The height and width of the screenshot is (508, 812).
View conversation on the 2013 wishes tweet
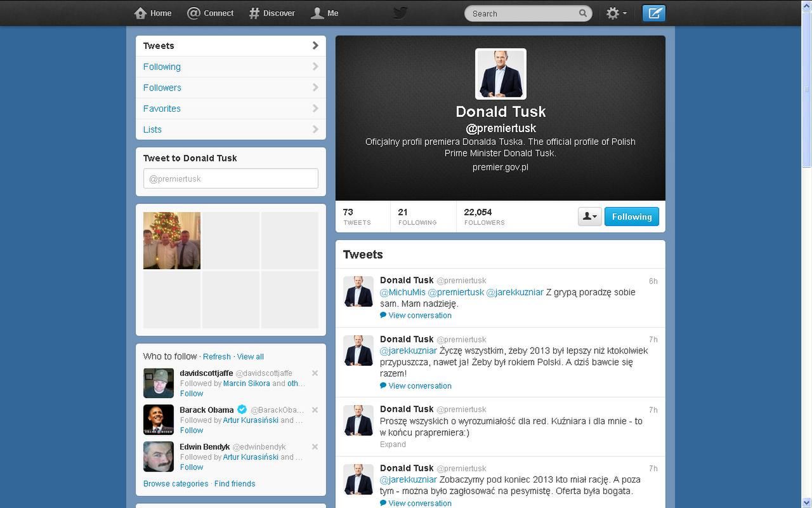click(416, 386)
